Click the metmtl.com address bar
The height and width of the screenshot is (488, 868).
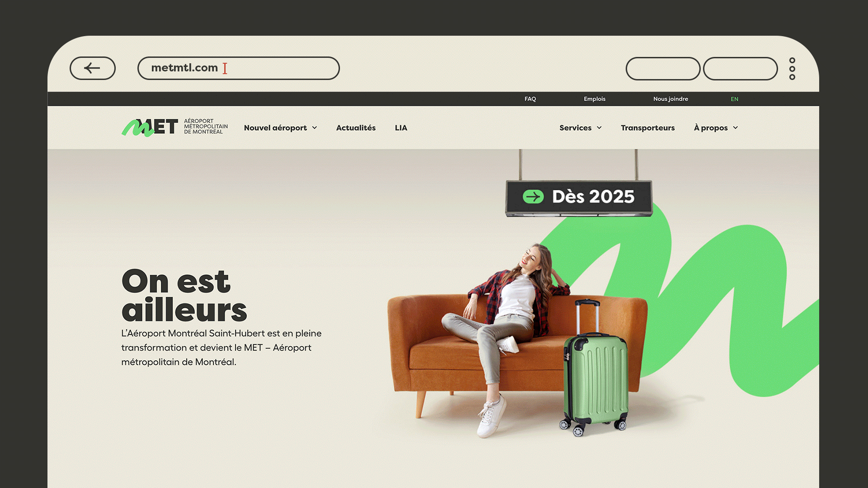tap(239, 68)
